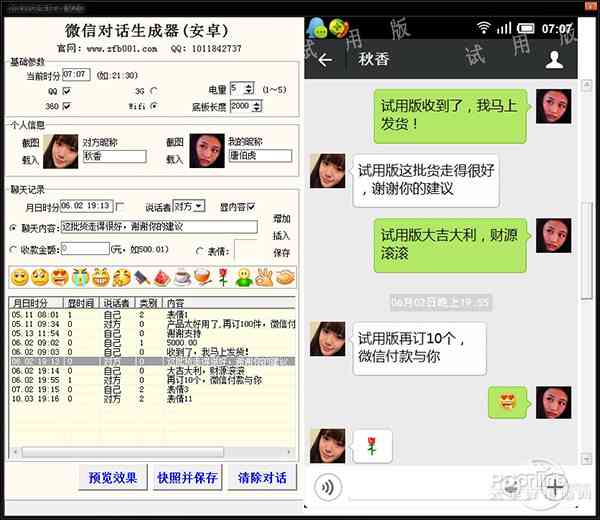The image size is (600, 520).
Task: Click the QQ penguin icon in status bar
Action: [x=317, y=28]
